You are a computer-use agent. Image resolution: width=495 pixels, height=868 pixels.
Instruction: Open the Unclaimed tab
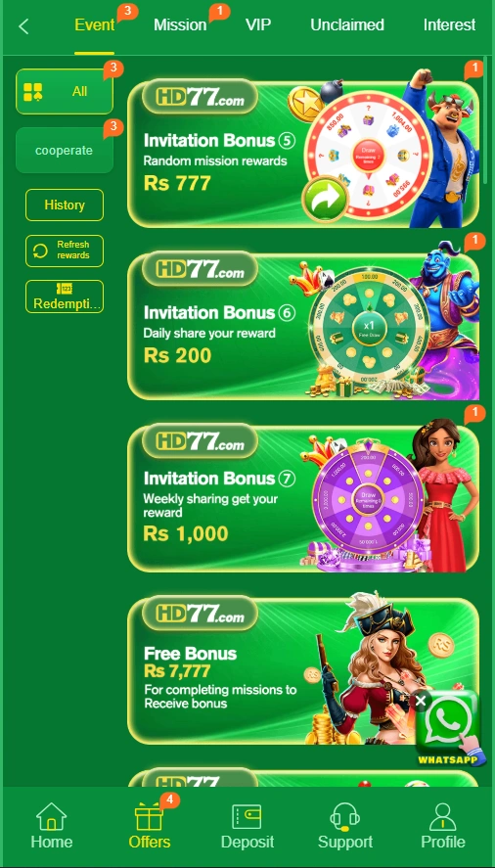click(347, 24)
